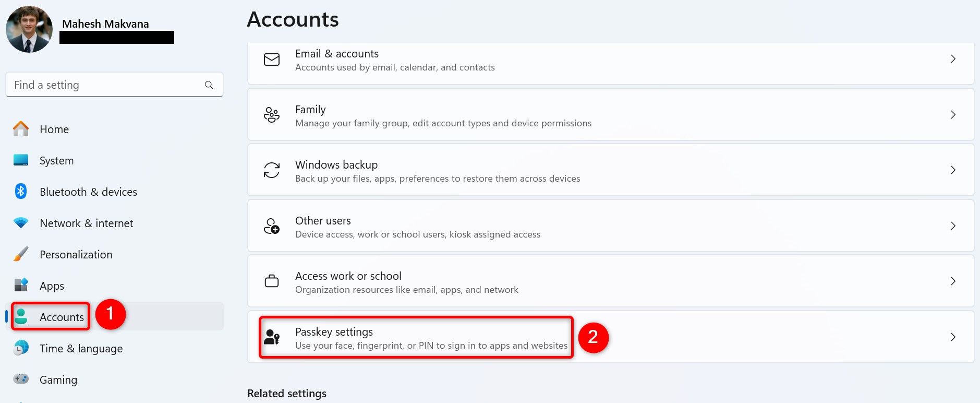Screen dimensions: 980x403
Task: Click the Time & language clock icon
Action: point(21,348)
